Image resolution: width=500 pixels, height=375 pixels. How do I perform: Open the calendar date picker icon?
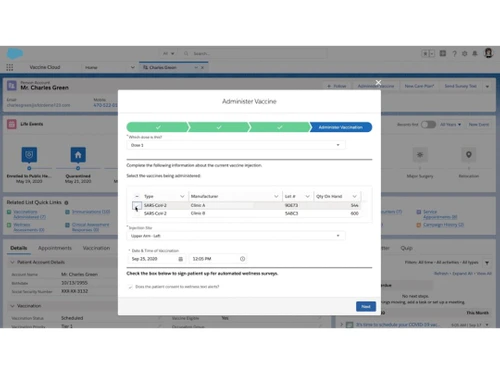tap(181, 259)
